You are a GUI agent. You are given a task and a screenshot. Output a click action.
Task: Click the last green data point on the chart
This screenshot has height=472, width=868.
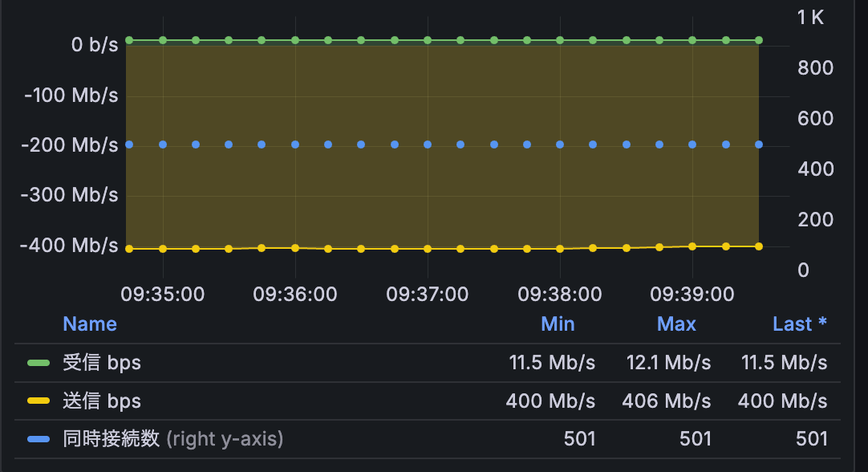point(759,39)
